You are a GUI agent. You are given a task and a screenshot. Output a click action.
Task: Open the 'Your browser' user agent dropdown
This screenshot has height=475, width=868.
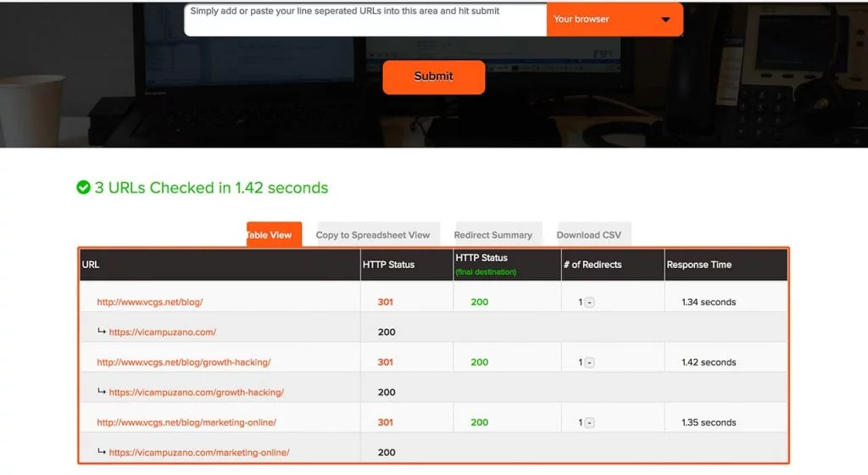coord(614,20)
